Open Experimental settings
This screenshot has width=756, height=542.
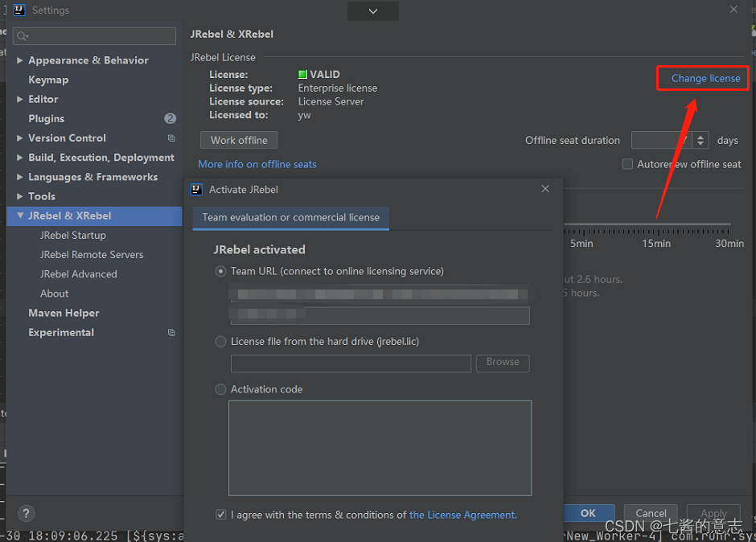click(x=61, y=333)
